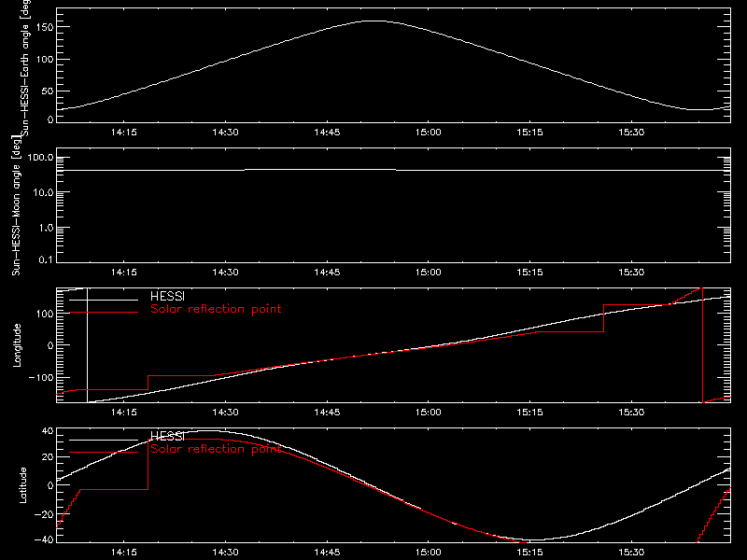This screenshot has width=747, height=560.
Task: Pick 14:15 under the Longitude plot
Action: [x=124, y=413]
